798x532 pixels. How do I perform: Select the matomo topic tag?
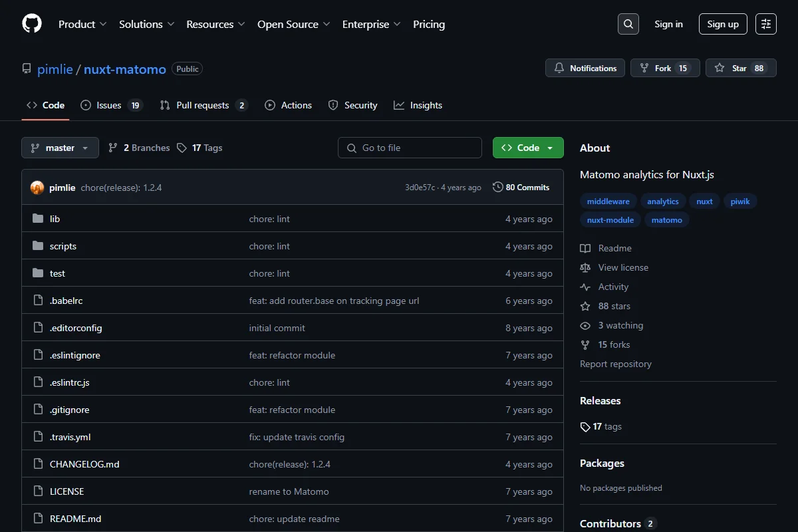click(667, 219)
